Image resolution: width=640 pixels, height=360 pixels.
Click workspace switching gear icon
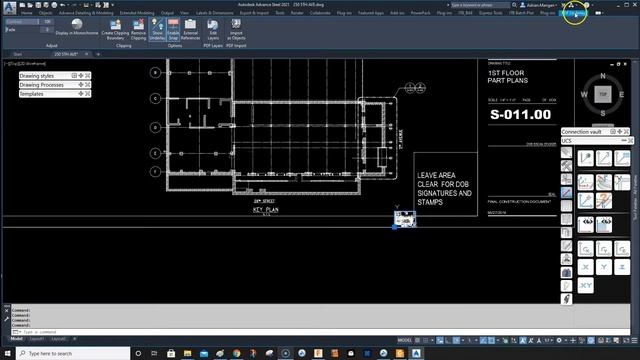[x=559, y=340]
